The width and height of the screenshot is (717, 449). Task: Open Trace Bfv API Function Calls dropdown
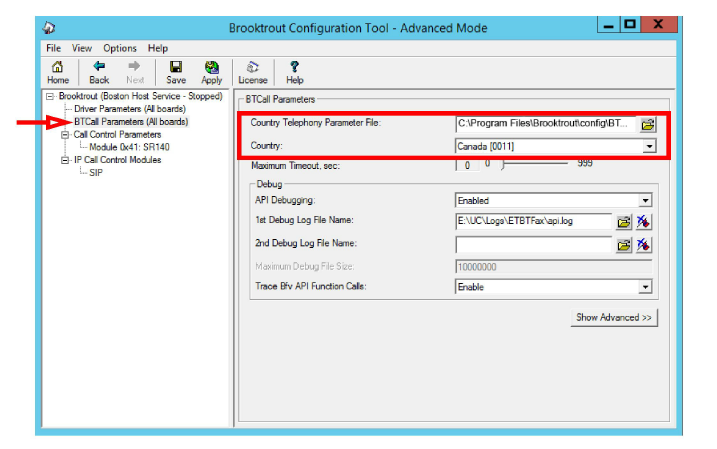tap(645, 287)
